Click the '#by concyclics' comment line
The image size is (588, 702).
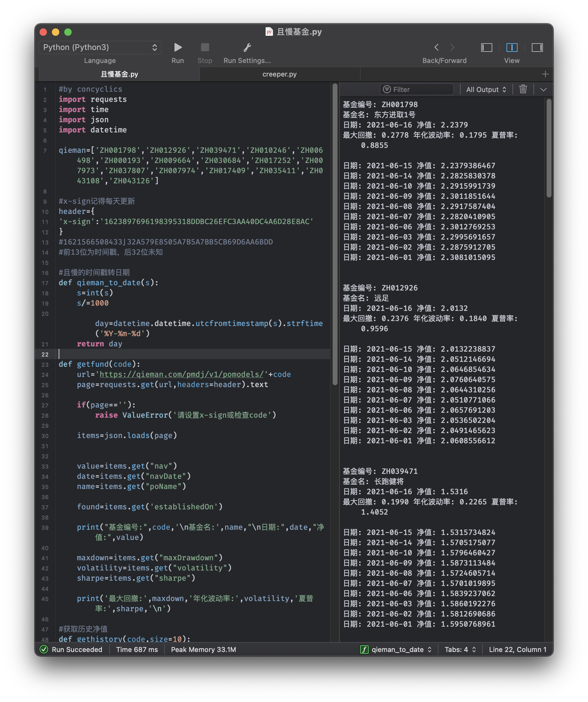click(90, 89)
